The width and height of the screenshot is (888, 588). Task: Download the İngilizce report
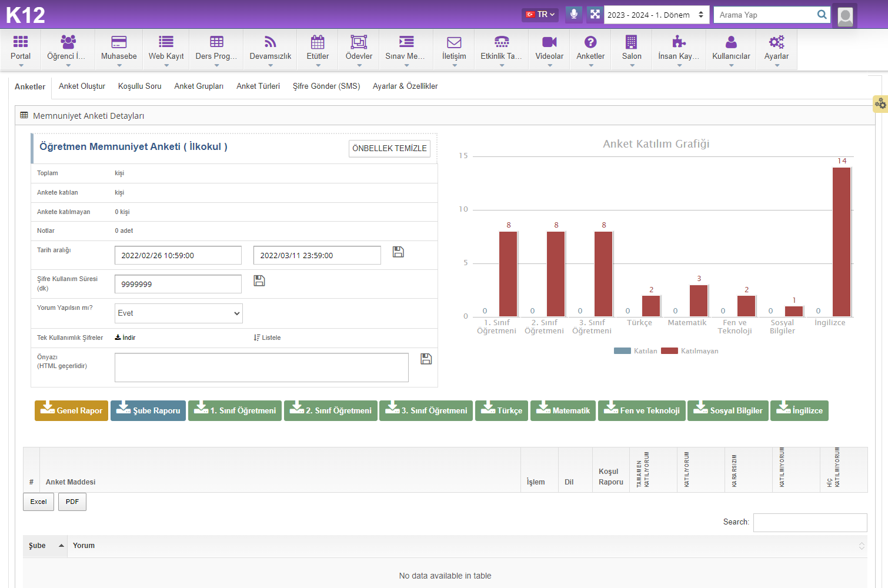pos(799,410)
